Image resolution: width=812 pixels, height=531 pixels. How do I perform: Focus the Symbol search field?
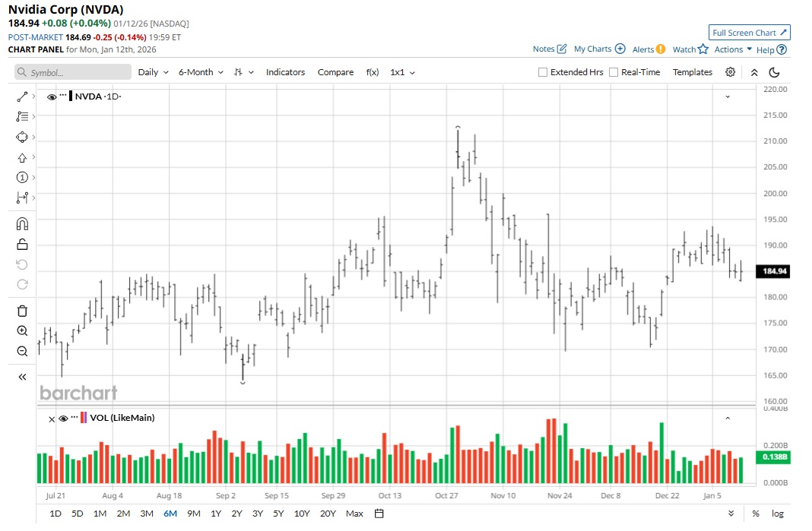click(72, 72)
